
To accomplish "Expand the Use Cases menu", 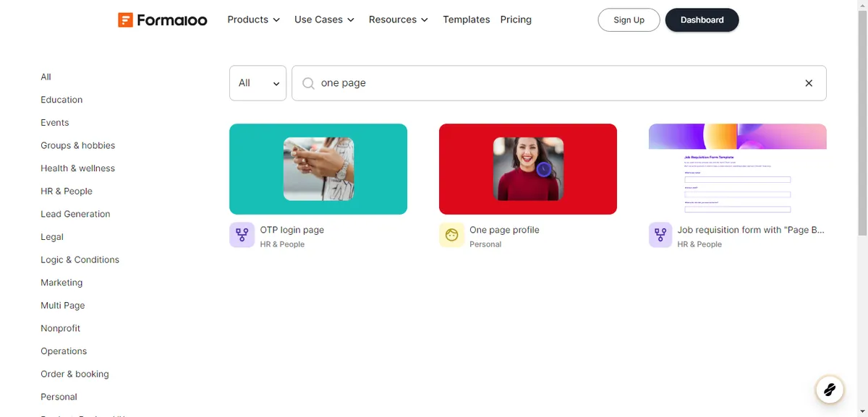I will point(323,20).
